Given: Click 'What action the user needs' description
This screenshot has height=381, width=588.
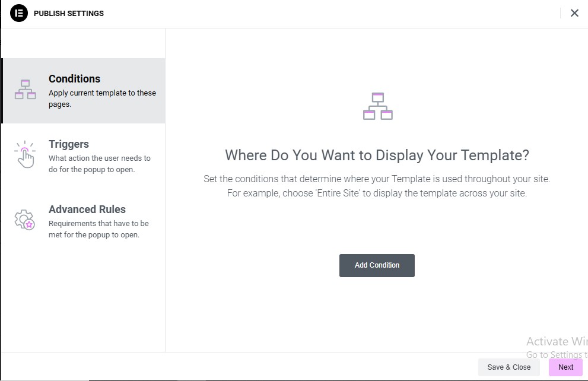Looking at the screenshot, I should 99,164.
